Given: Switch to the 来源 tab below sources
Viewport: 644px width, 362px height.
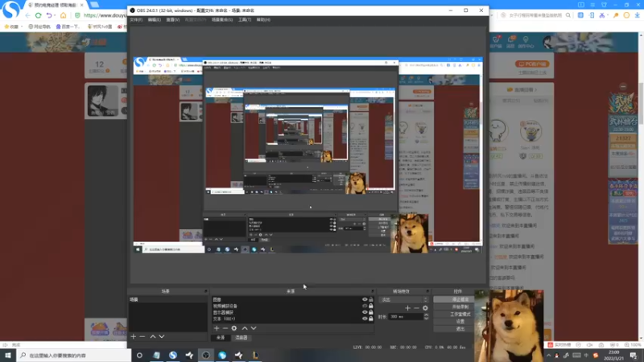Looking at the screenshot, I should (x=221, y=338).
